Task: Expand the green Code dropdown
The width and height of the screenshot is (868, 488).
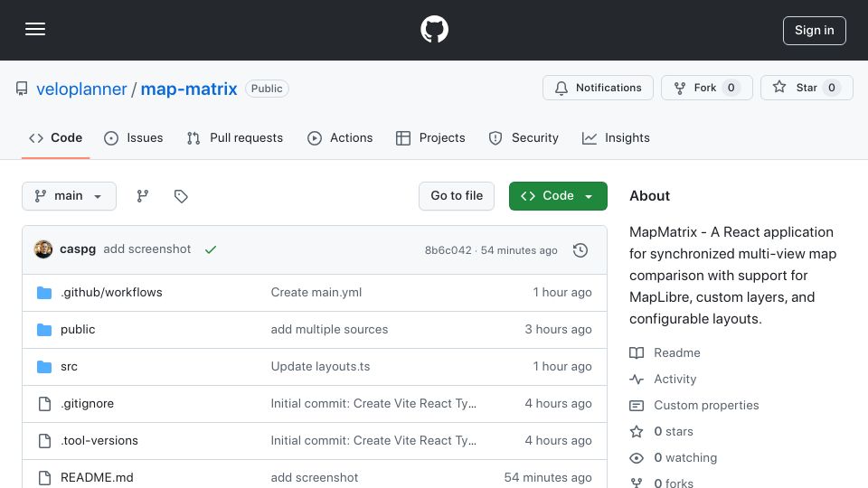Action: (x=558, y=196)
